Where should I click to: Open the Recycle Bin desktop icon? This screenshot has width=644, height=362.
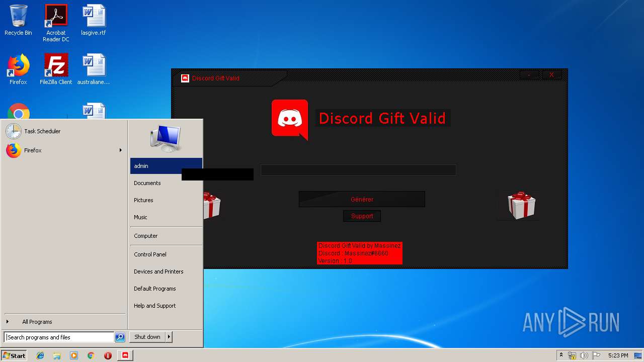coord(18,20)
